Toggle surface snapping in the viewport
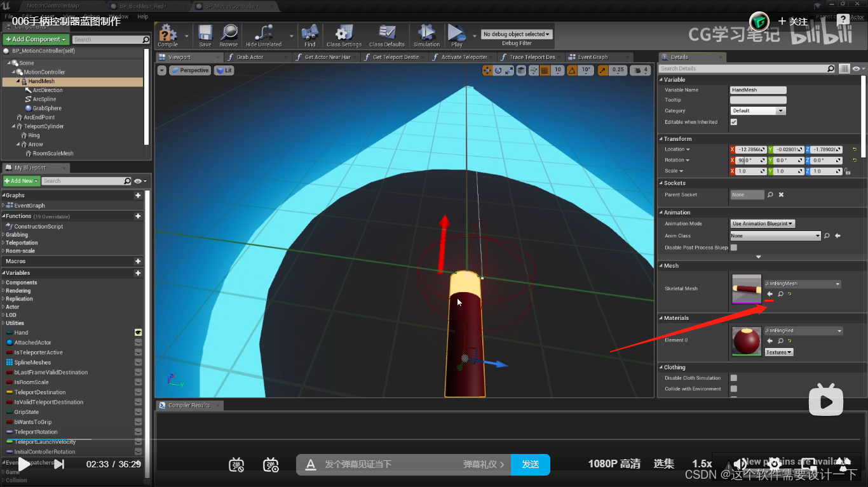The width and height of the screenshot is (868, 487). coord(532,70)
